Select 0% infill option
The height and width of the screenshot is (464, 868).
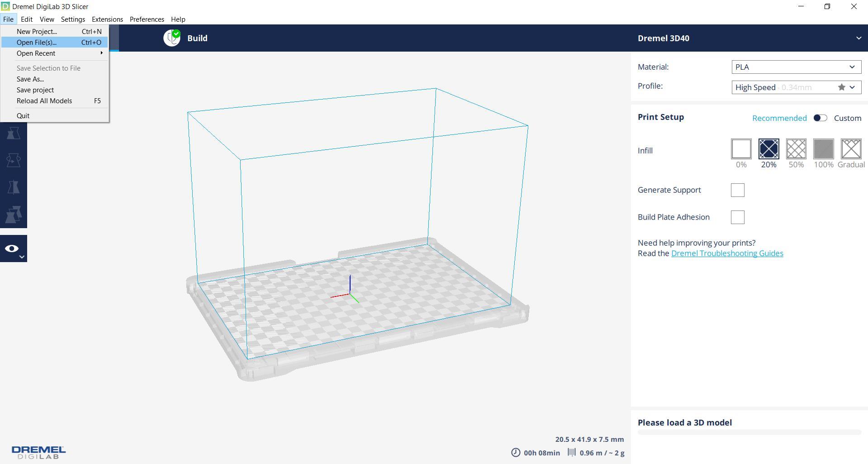pos(741,149)
